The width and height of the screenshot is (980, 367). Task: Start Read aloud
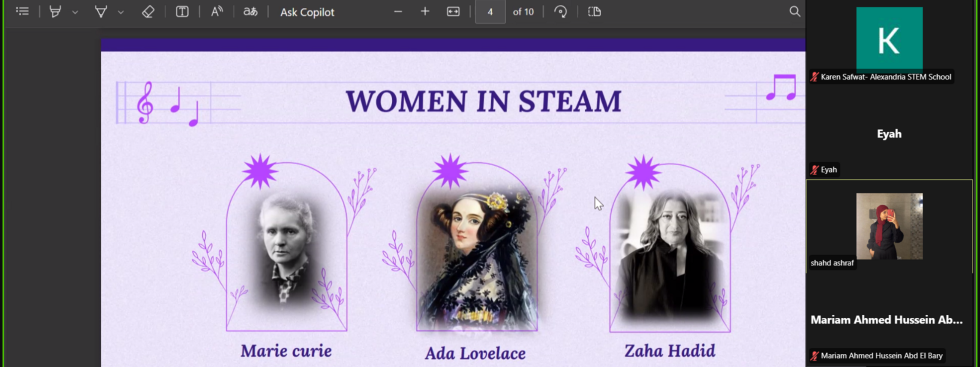[x=216, y=12]
